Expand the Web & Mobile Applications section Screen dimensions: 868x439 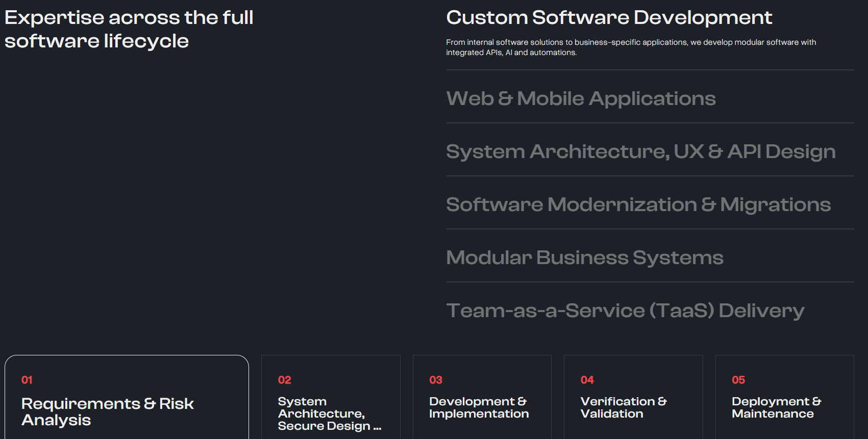pos(581,98)
